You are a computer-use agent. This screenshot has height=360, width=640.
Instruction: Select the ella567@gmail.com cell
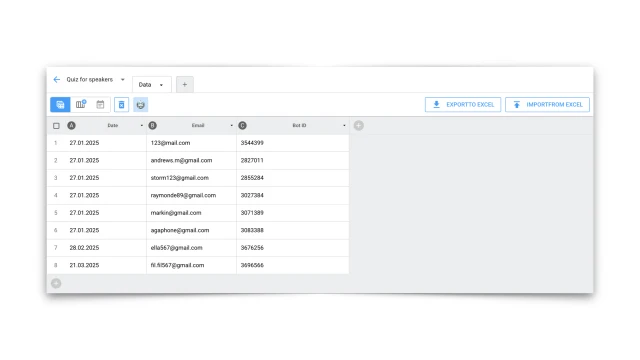pyautogui.click(x=191, y=248)
